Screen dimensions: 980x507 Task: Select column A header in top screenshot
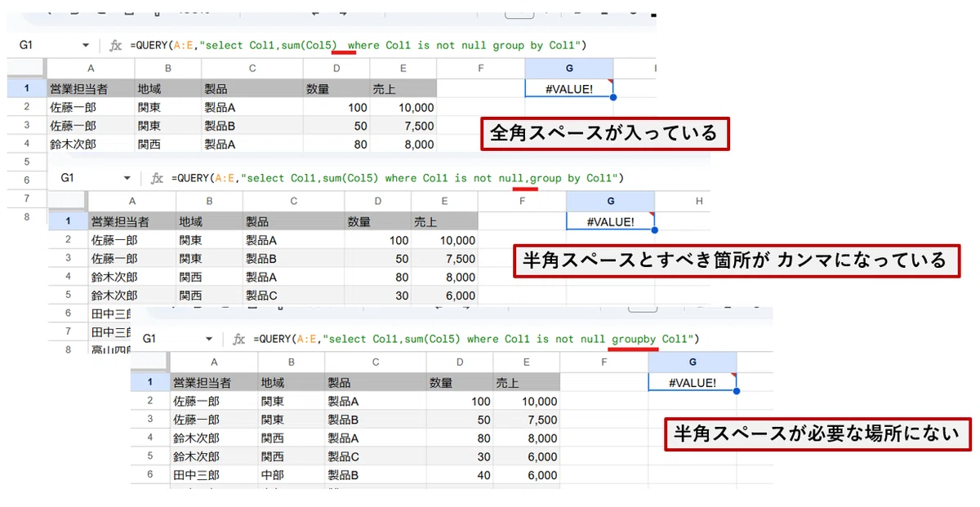click(91, 68)
